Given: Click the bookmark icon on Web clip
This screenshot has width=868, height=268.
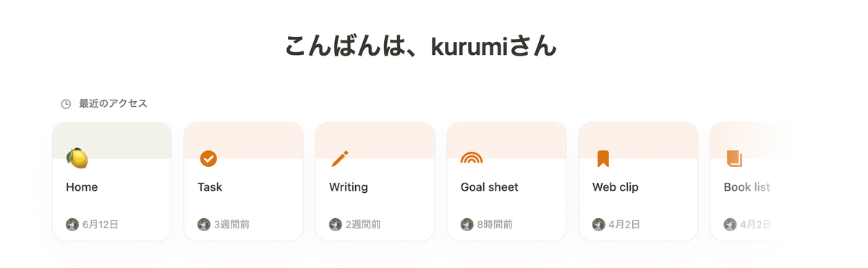Looking at the screenshot, I should 603,158.
